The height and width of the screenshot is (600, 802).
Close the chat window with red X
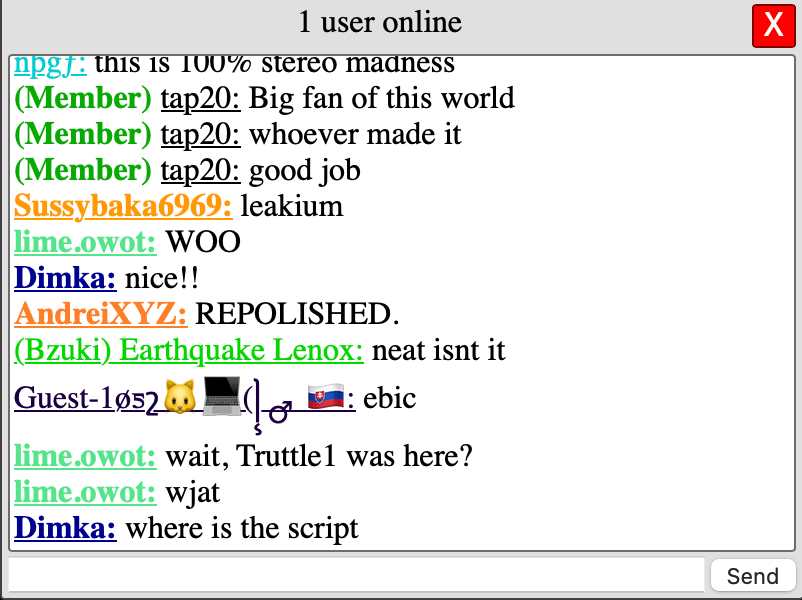[x=773, y=25]
